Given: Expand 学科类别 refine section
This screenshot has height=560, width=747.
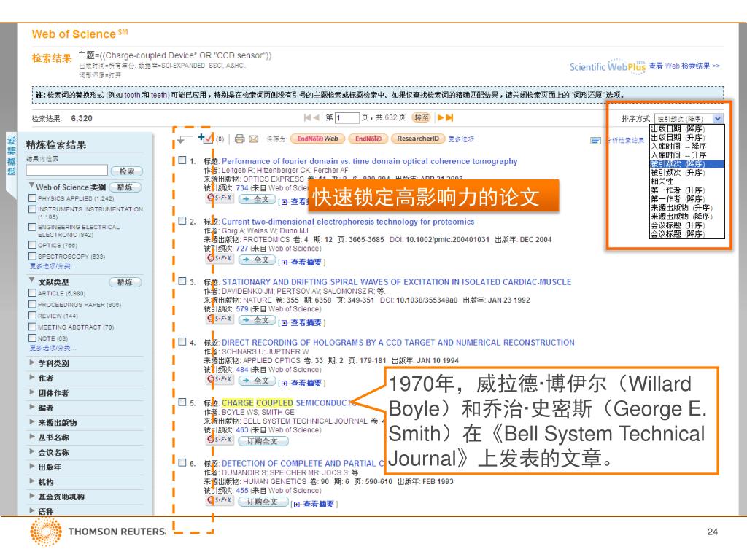Looking at the screenshot, I should click(31, 362).
